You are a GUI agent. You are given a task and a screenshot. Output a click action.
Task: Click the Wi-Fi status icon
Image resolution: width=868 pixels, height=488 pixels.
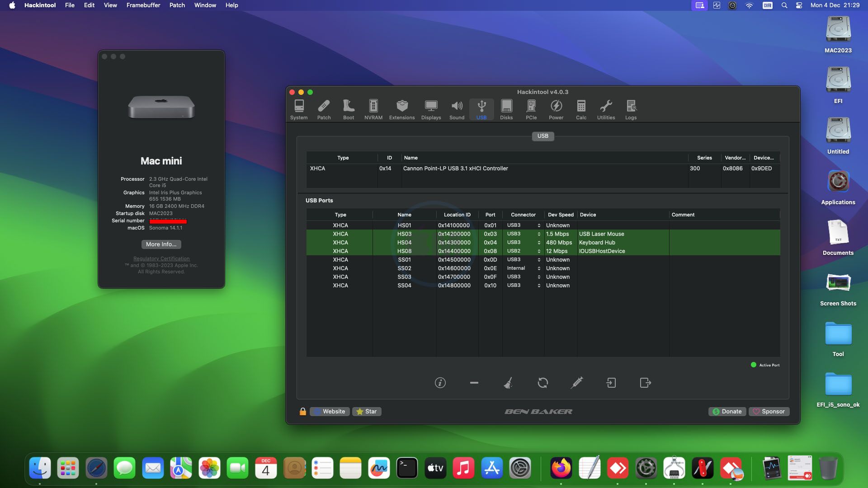click(749, 5)
